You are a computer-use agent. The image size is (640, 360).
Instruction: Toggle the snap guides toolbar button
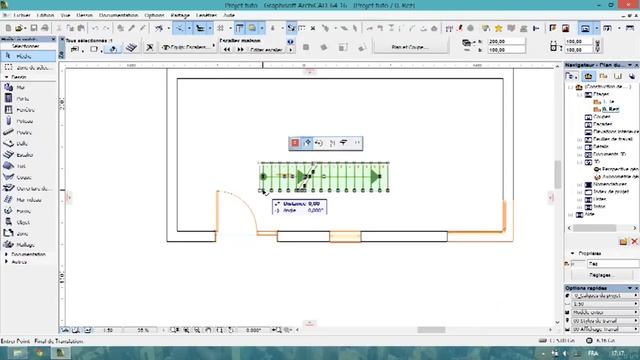coord(200,28)
